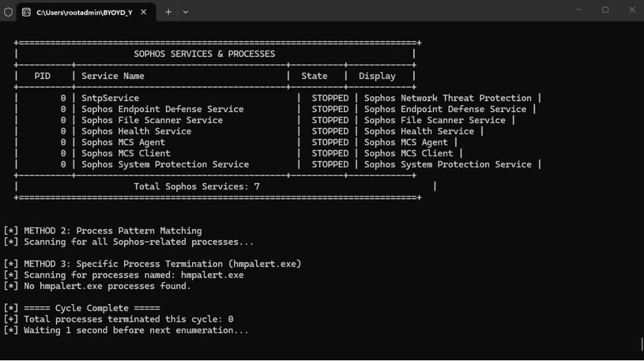Click the terminal scrollbar thumb
This screenshot has width=644, height=361.
pyautogui.click(x=641, y=344)
